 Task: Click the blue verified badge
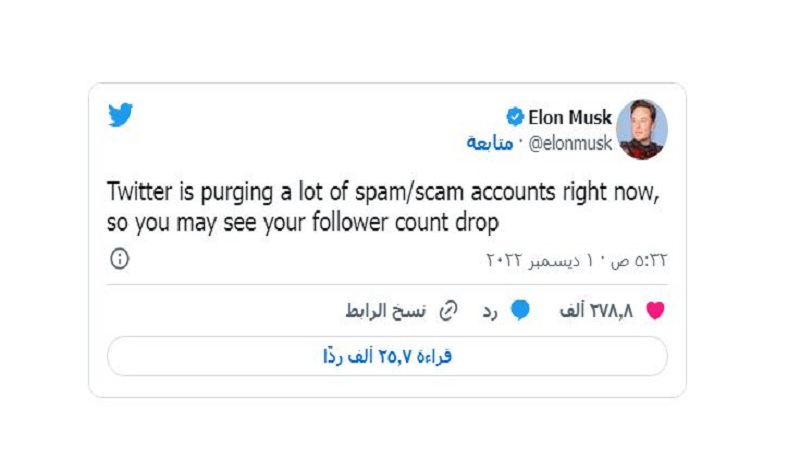coord(515,118)
